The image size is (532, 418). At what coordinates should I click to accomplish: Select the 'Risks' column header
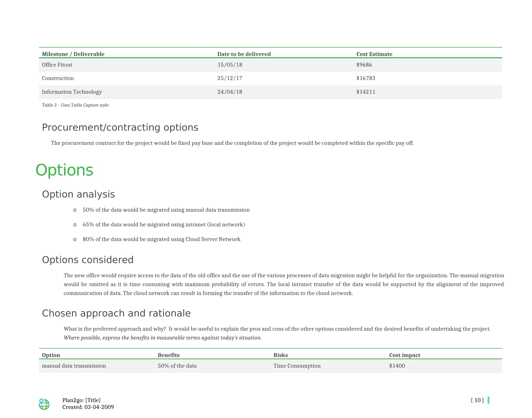[280, 355]
